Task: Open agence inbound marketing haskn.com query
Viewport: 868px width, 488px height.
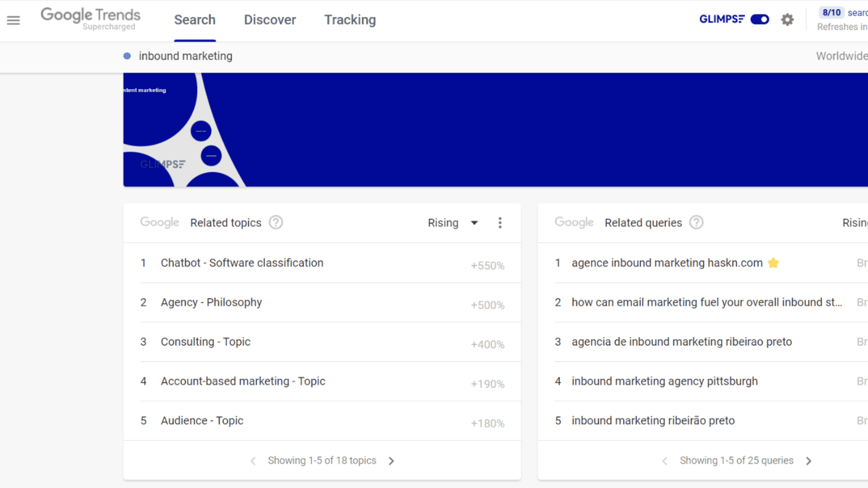Action: (x=667, y=263)
